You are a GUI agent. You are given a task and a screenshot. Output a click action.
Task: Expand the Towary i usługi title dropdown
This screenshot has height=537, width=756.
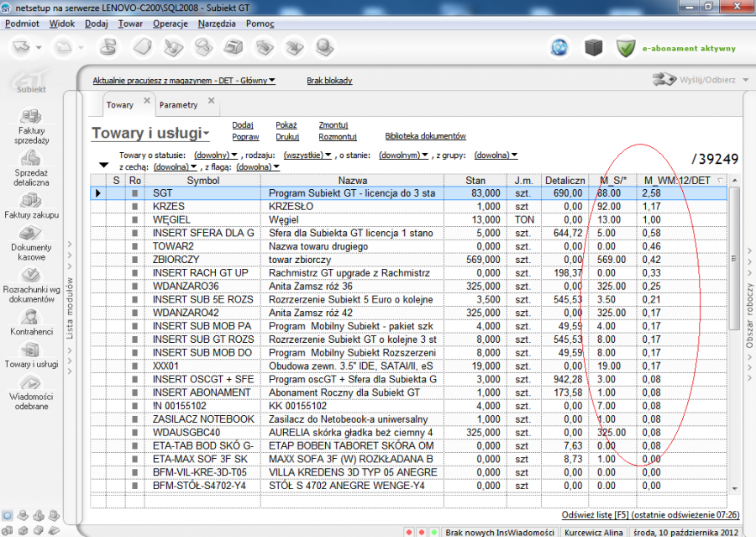tap(207, 133)
